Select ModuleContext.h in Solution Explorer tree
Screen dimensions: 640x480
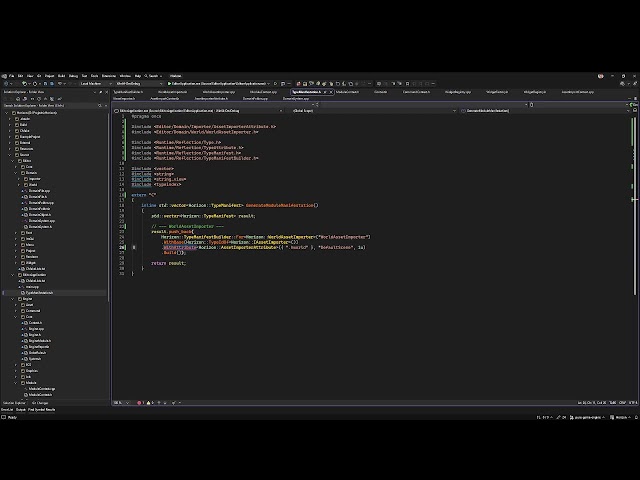tap(40, 395)
